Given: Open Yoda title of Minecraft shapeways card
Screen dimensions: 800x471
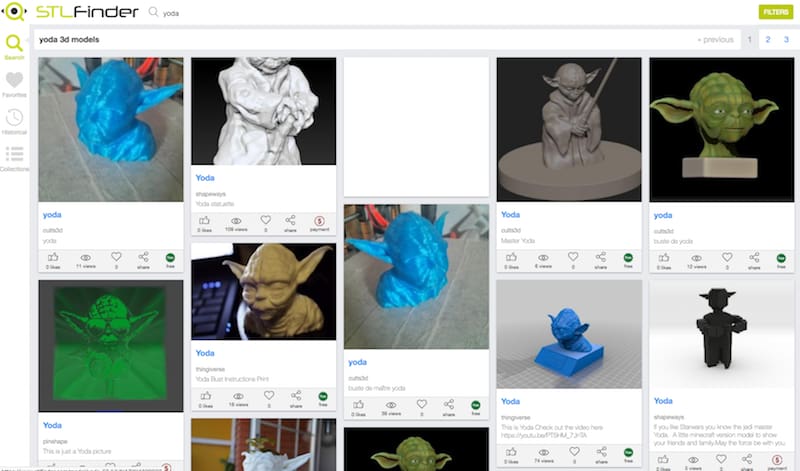Looking at the screenshot, I should click(663, 401).
